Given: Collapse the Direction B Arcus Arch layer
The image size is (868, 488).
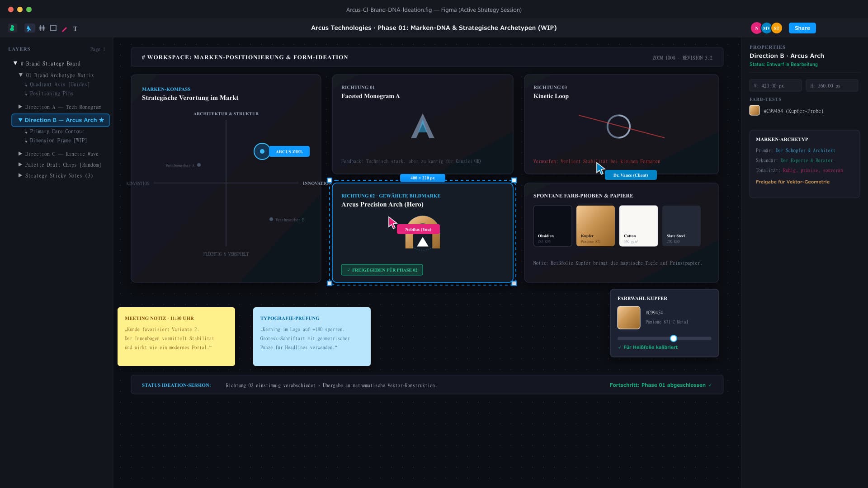Looking at the screenshot, I should click(x=20, y=120).
